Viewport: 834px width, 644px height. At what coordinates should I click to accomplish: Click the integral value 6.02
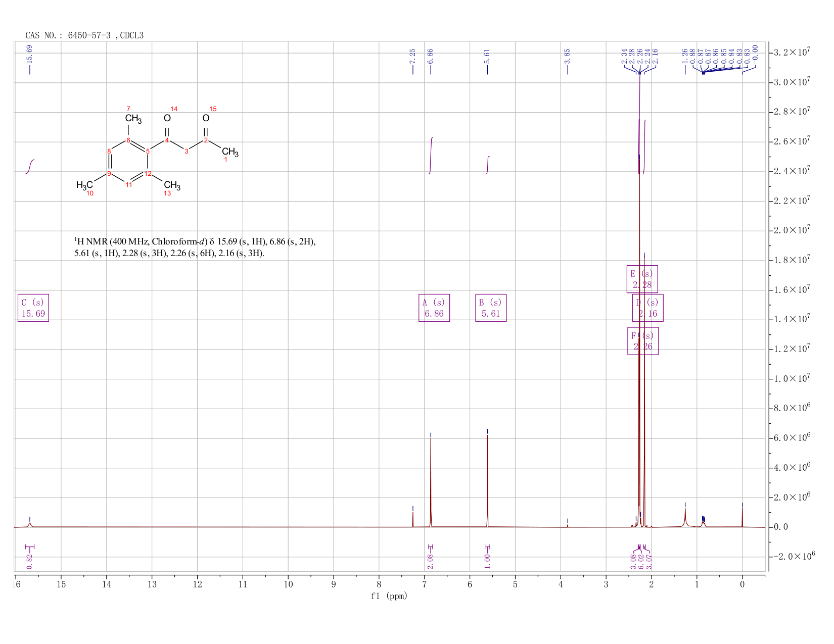[x=641, y=561]
